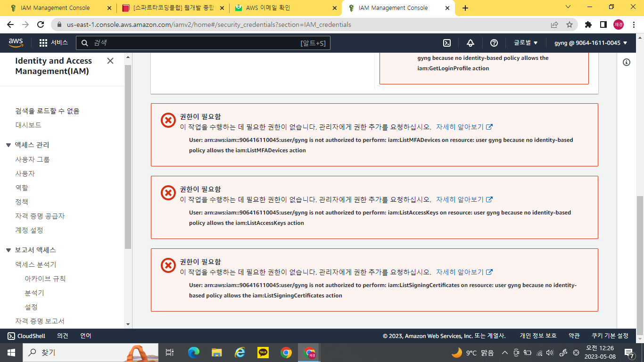Open 정책 in the sidebar
The height and width of the screenshot is (362, 644).
22,202
